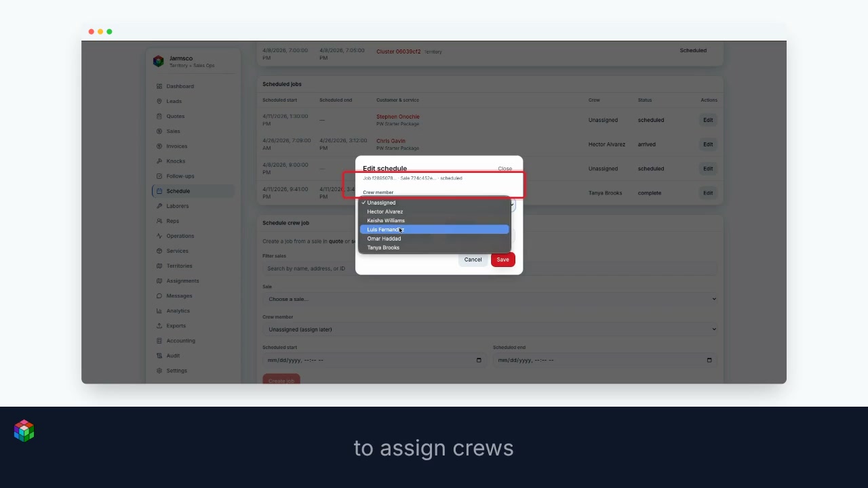Open calendar picker in Scheduled start field

click(479, 360)
